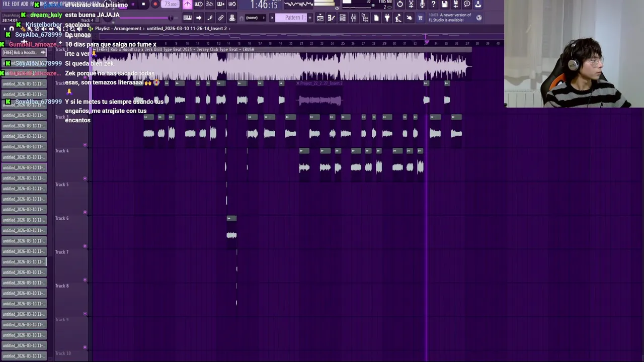Click the record button

click(155, 4)
